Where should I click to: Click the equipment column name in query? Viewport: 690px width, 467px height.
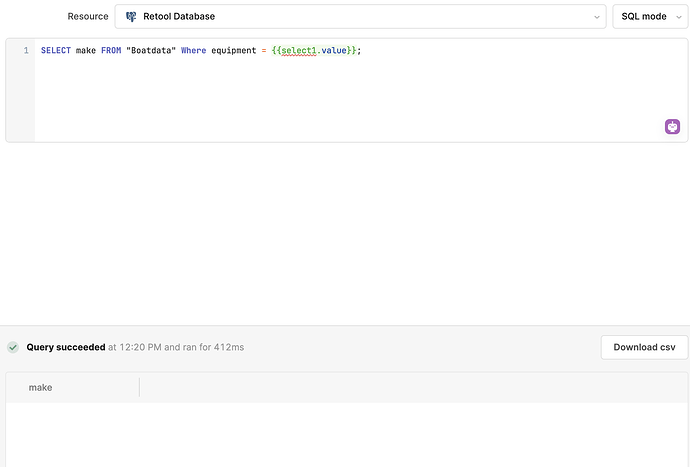point(234,51)
